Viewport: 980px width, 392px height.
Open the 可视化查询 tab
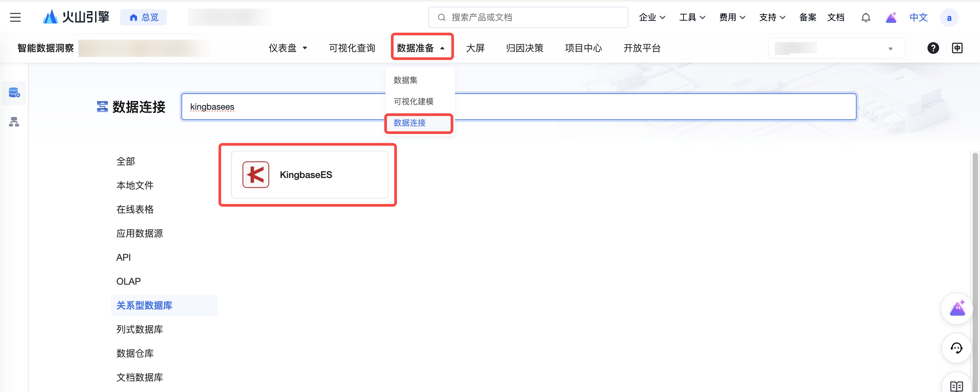(x=352, y=48)
